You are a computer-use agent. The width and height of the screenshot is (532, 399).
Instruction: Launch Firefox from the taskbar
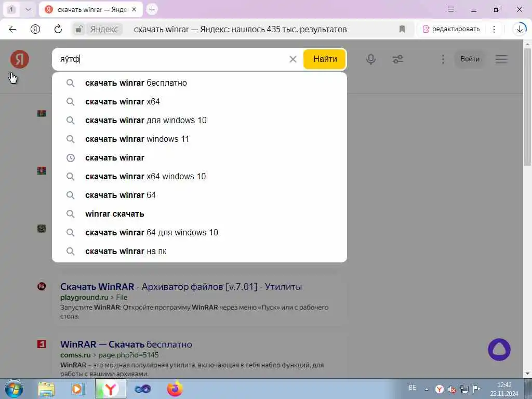[175, 389]
